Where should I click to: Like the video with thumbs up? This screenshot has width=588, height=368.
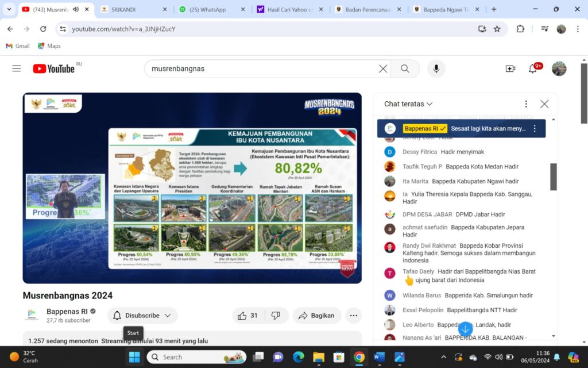pyautogui.click(x=247, y=316)
